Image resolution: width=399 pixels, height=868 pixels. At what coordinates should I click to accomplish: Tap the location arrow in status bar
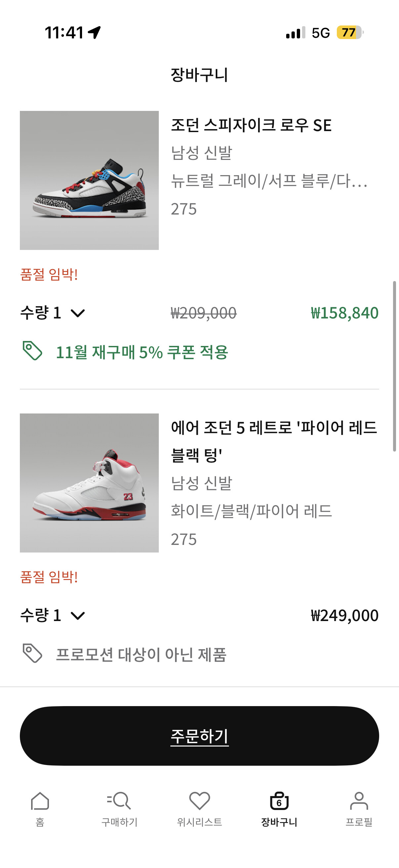point(94,33)
